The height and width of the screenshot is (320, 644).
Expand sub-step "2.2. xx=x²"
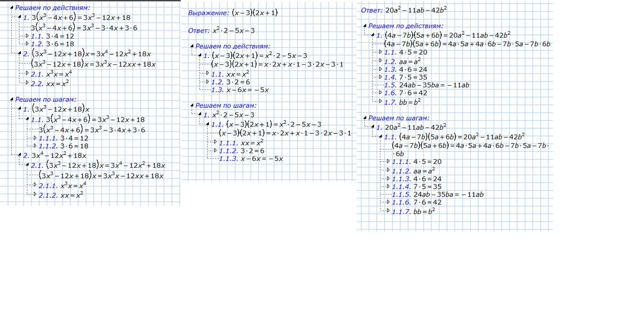(28, 84)
